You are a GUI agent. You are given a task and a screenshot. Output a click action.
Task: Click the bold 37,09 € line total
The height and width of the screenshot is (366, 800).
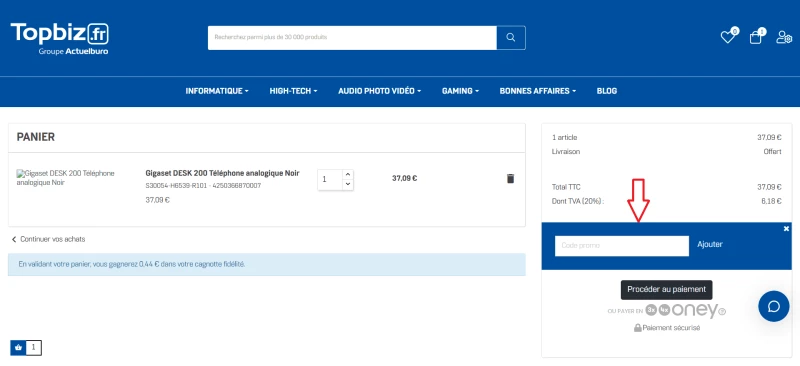pos(405,178)
